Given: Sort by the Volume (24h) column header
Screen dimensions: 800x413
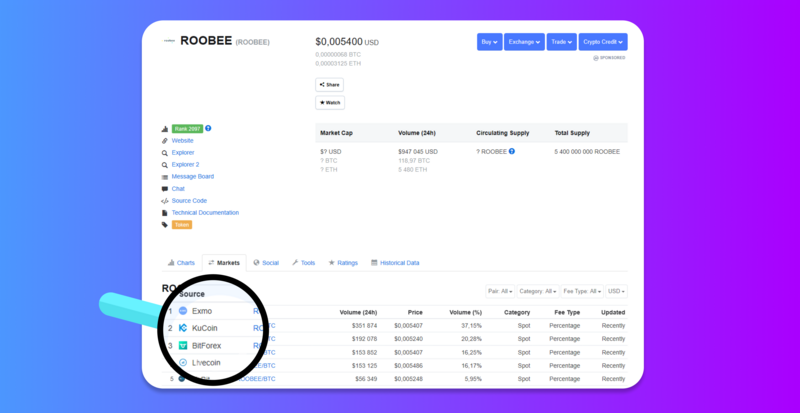Looking at the screenshot, I should [358, 312].
